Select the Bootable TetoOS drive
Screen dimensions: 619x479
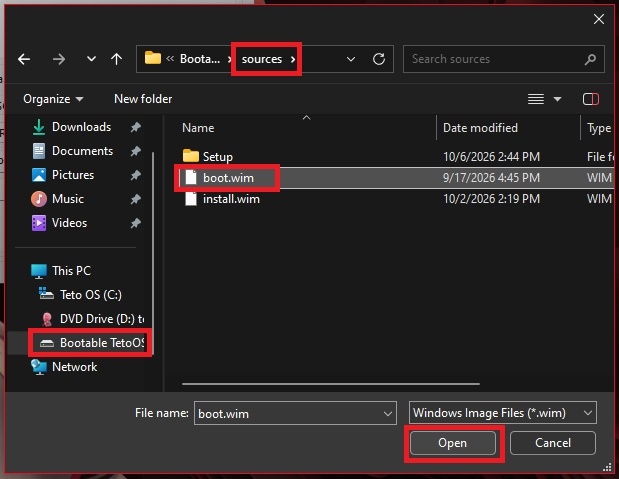pos(102,343)
